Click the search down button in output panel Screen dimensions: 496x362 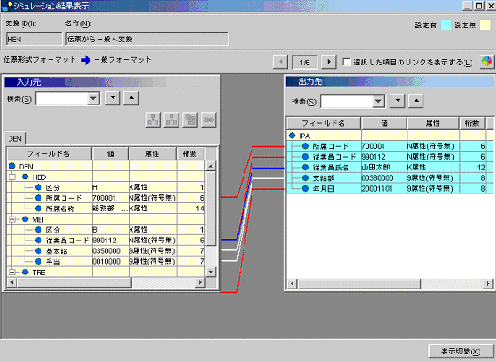point(398,101)
